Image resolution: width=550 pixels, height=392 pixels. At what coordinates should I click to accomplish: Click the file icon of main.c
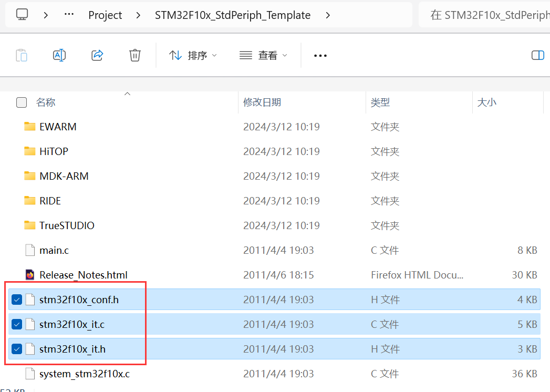[x=30, y=250]
